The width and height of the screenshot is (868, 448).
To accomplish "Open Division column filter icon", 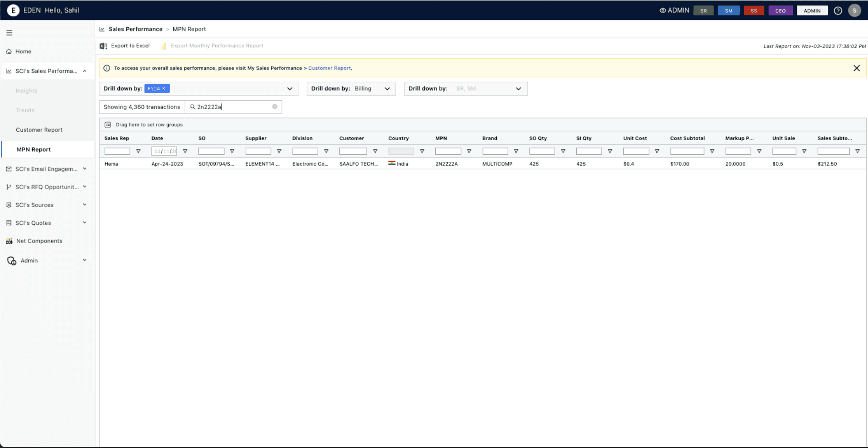I will [326, 151].
